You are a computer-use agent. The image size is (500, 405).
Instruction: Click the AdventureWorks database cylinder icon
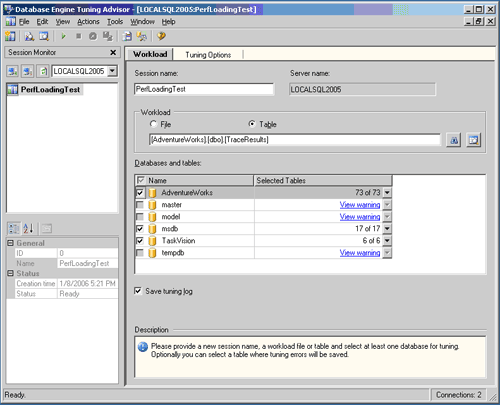pos(152,193)
